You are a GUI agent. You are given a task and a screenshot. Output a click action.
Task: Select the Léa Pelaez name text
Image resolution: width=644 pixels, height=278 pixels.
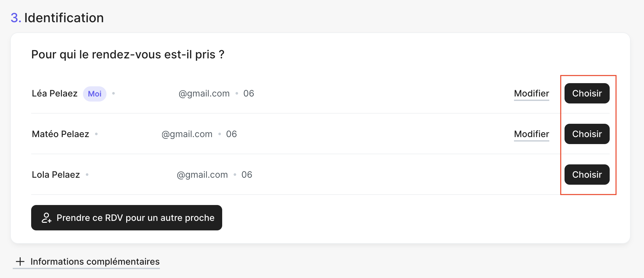point(55,93)
